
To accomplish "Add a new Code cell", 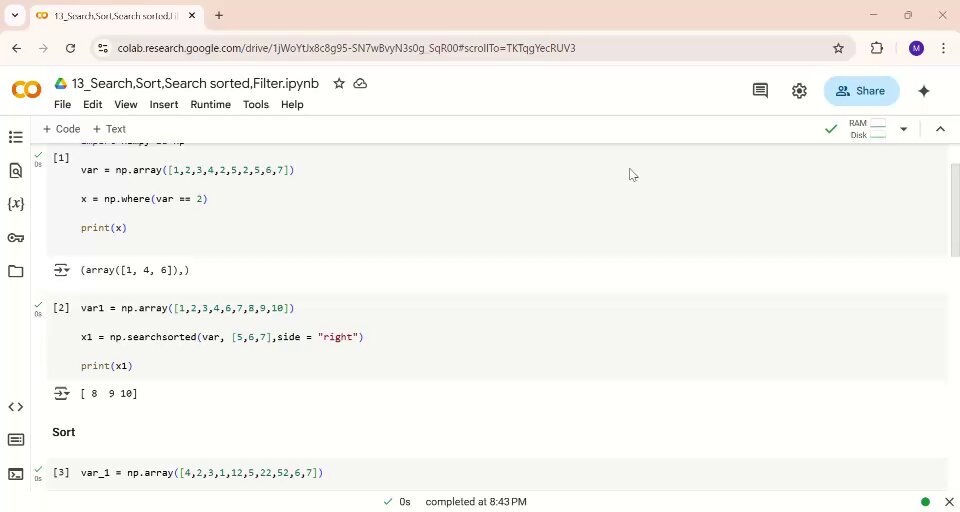I will coord(61,129).
